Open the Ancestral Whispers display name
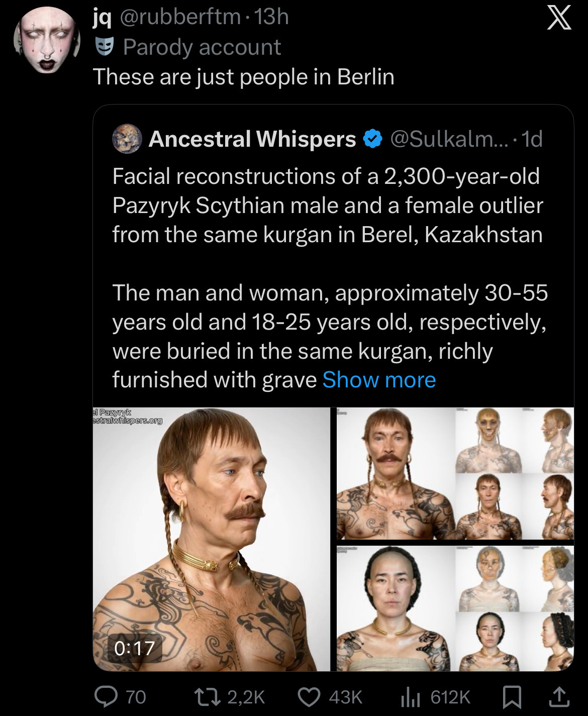Viewport: 588px width, 716px height. pos(252,139)
